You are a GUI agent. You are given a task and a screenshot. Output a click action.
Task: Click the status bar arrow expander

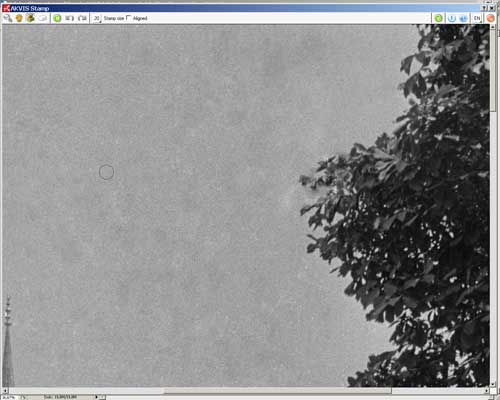pos(96,397)
